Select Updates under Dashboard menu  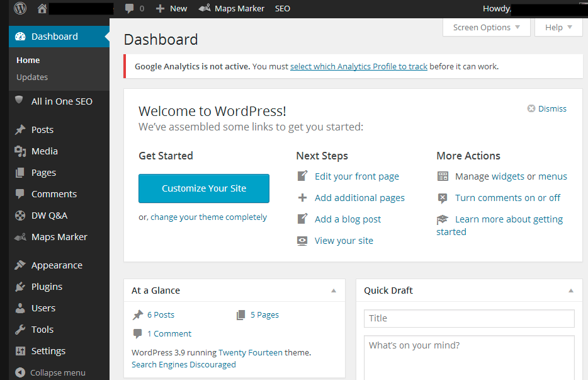(32, 77)
